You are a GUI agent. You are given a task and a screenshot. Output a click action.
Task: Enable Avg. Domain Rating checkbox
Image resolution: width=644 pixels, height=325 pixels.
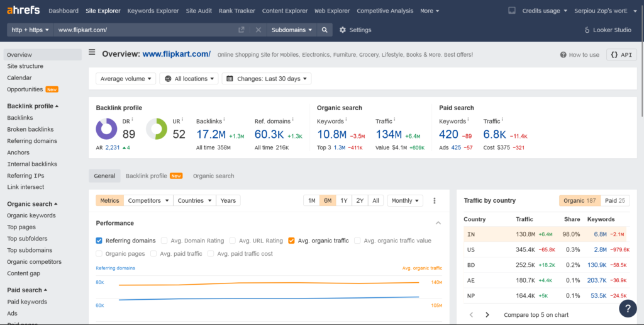click(164, 241)
